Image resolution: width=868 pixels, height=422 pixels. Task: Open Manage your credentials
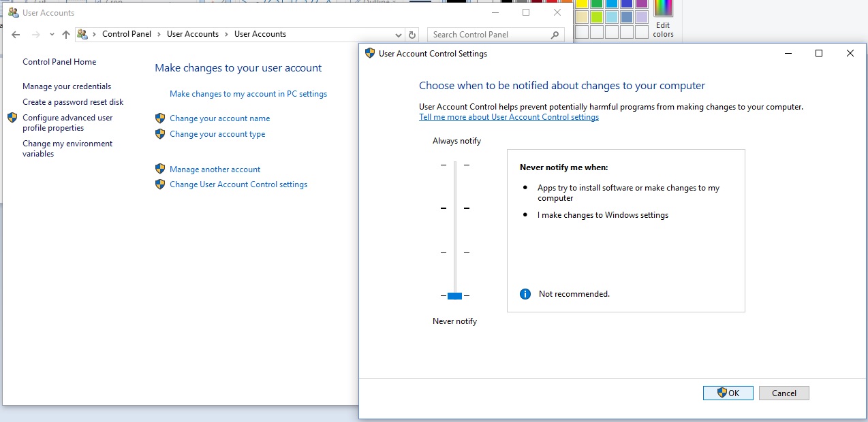coord(67,86)
